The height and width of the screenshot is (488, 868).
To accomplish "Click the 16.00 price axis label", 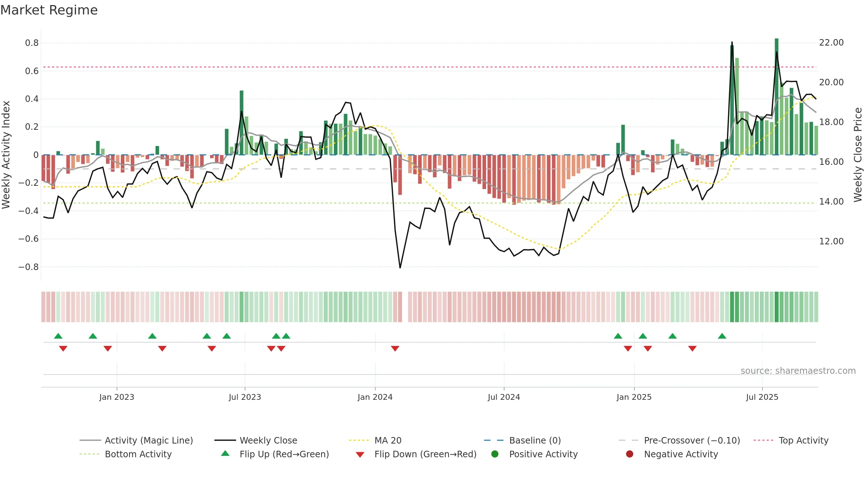I will click(x=831, y=162).
